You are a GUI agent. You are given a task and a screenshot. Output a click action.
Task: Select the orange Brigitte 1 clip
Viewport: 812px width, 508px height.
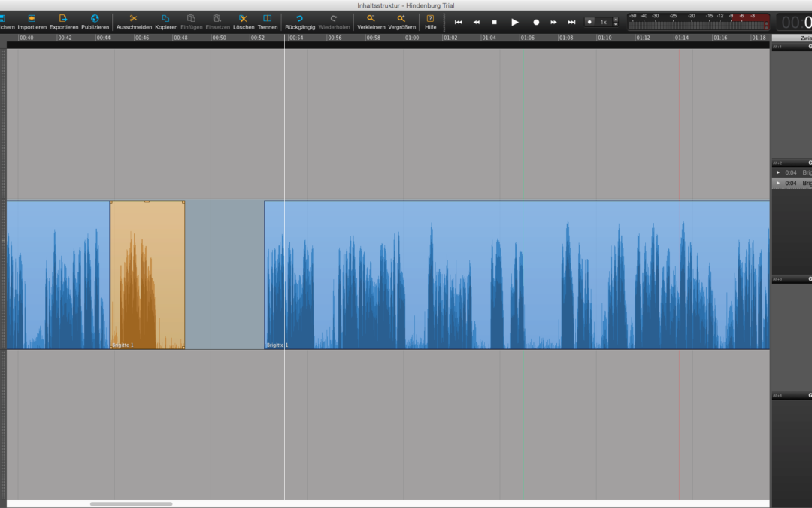[147, 275]
